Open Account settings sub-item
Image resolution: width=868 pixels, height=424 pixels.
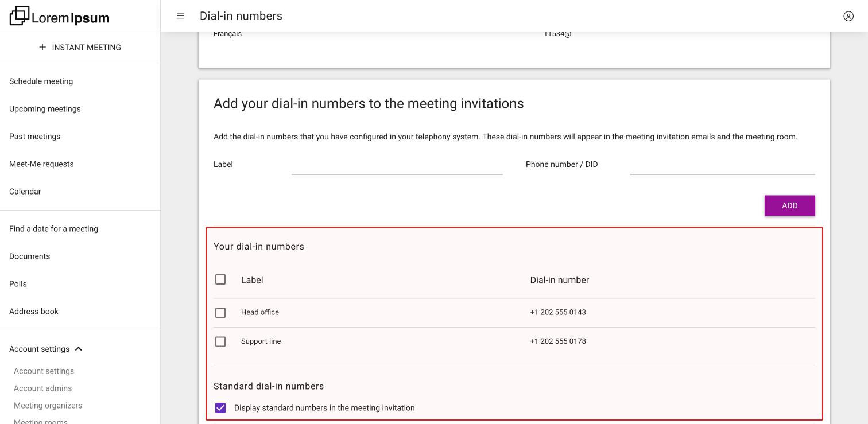[44, 371]
